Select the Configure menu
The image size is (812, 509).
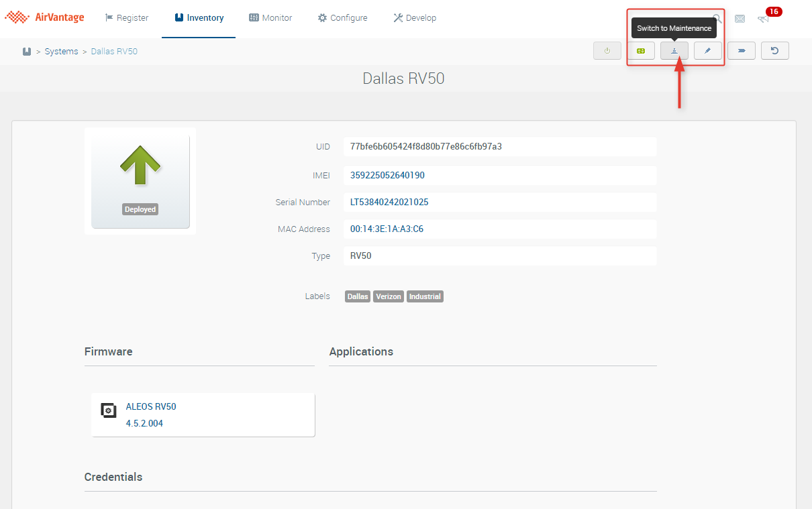tap(342, 18)
